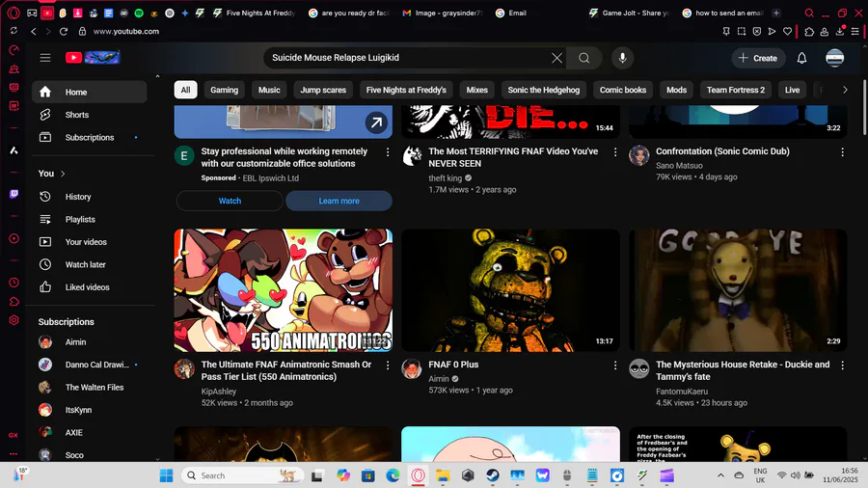
Task: Select the Music filter chip
Action: 269,90
